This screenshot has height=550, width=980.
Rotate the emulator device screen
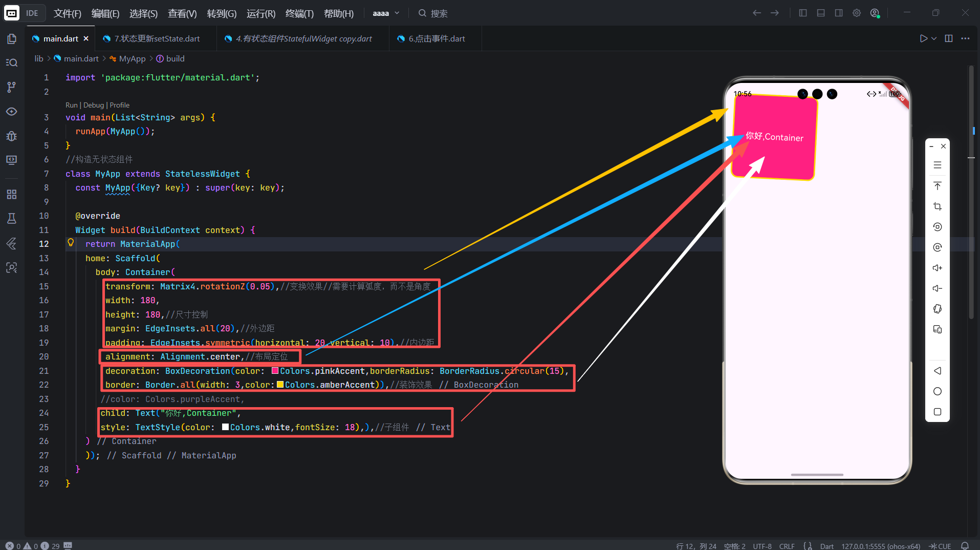pos(938,309)
